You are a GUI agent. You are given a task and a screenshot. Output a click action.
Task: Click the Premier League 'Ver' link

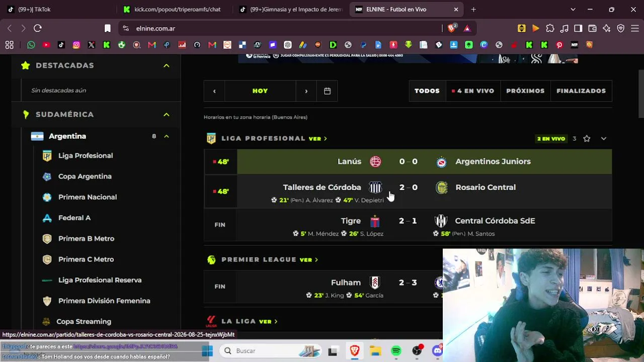pos(309,260)
